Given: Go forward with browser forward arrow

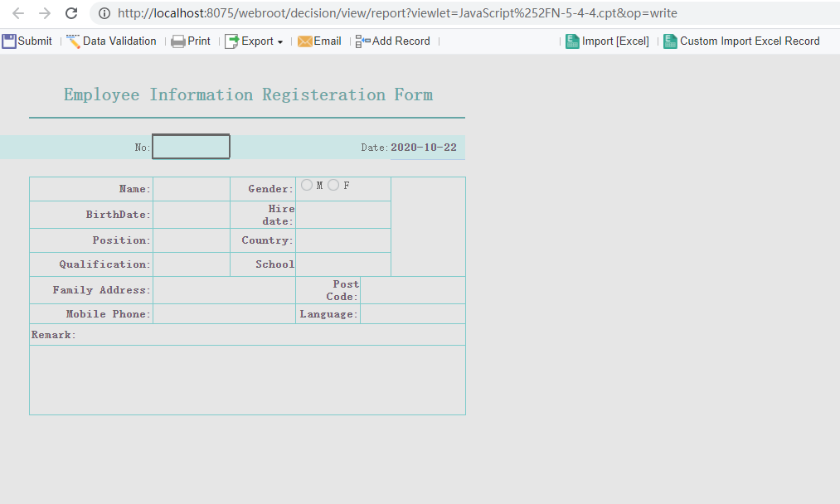Looking at the screenshot, I should pos(45,13).
